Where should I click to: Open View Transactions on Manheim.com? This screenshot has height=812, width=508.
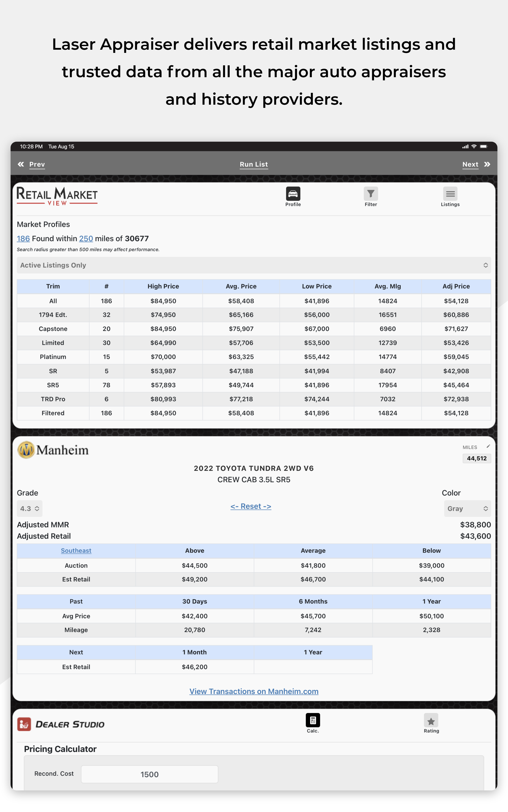click(254, 691)
